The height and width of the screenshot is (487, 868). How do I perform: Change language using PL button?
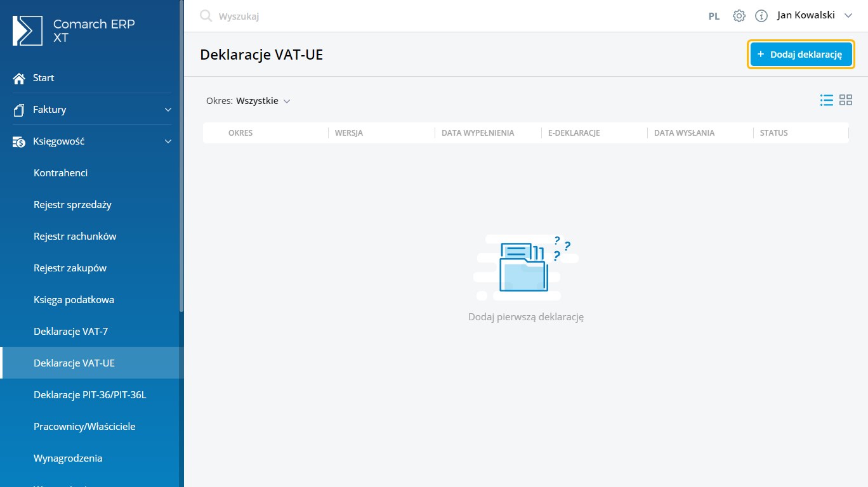[714, 16]
